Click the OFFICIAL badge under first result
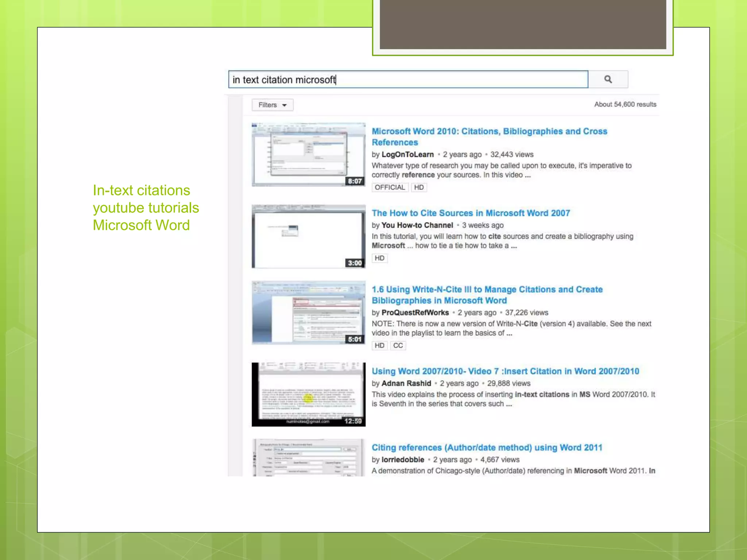747x560 pixels. tap(390, 187)
